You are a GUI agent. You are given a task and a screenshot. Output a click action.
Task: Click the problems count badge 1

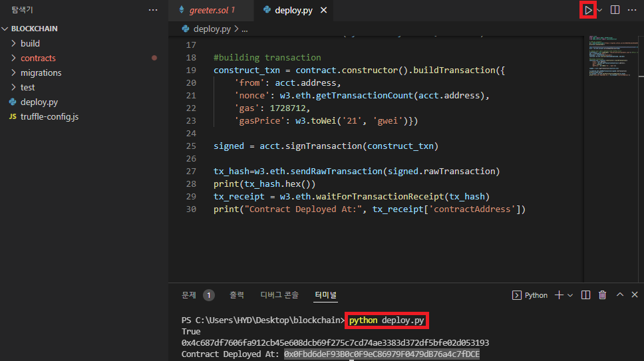click(x=209, y=295)
